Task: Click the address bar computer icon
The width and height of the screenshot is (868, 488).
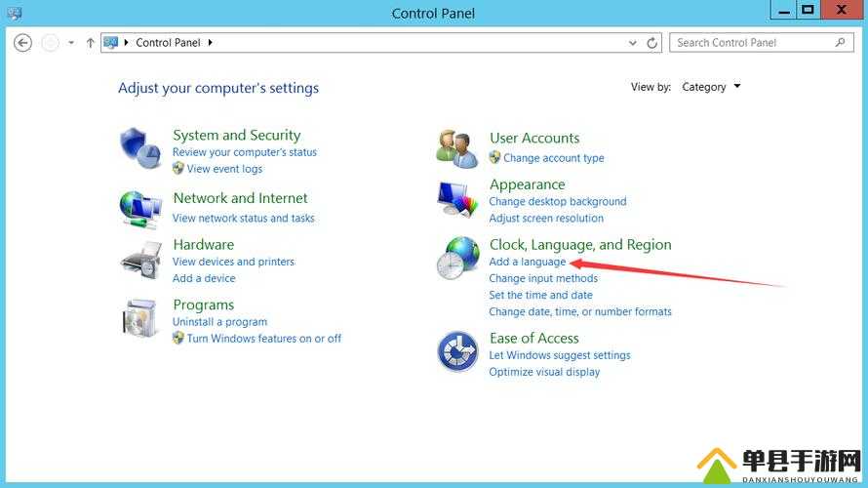Action: 111,43
